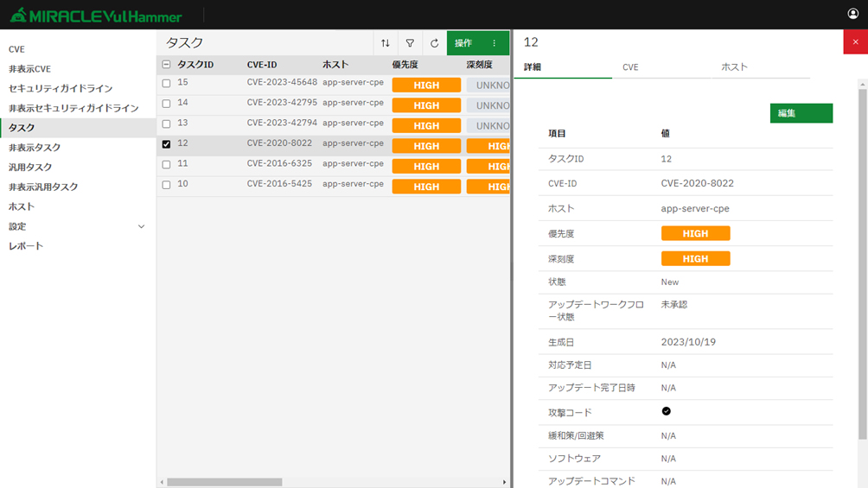The height and width of the screenshot is (488, 868).
Task: Click the 操作 button
Action: (463, 43)
